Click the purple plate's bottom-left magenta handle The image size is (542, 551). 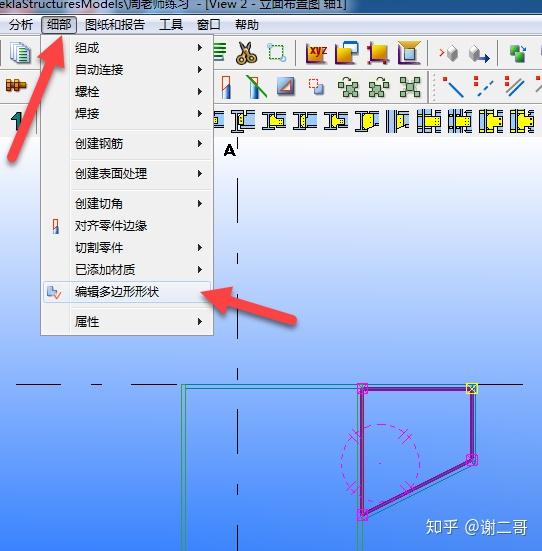(x=363, y=515)
